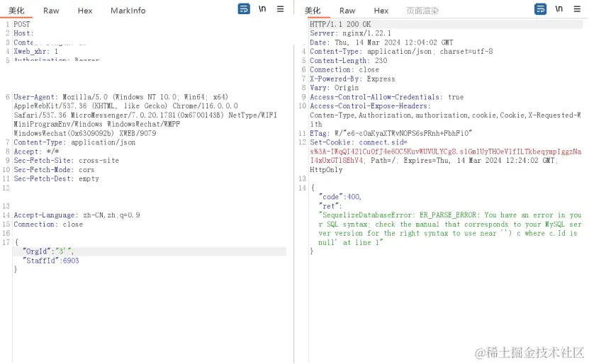Screen dimensions: 589x364
Task: Switch to response 美化 tab
Action: [313, 11]
